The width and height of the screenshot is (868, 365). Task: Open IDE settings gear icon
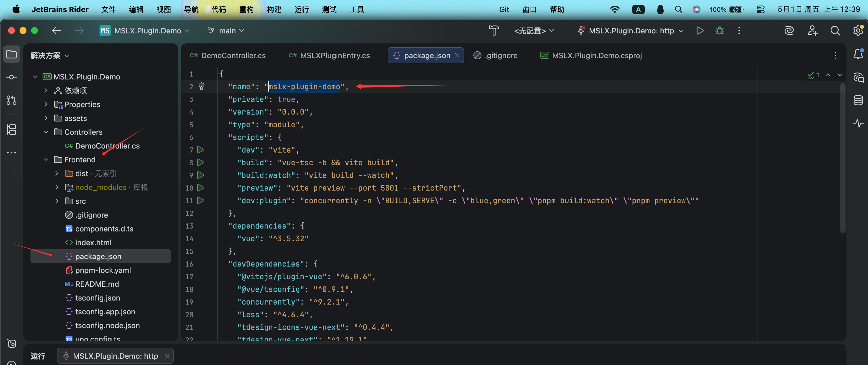tap(858, 31)
